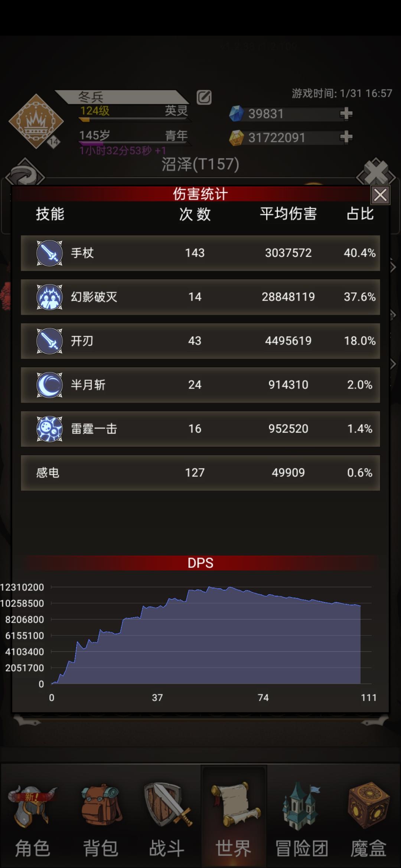Tap the back arrow near the avatar
Viewport: 401px width, 868px height.
pyautogui.click(x=25, y=172)
